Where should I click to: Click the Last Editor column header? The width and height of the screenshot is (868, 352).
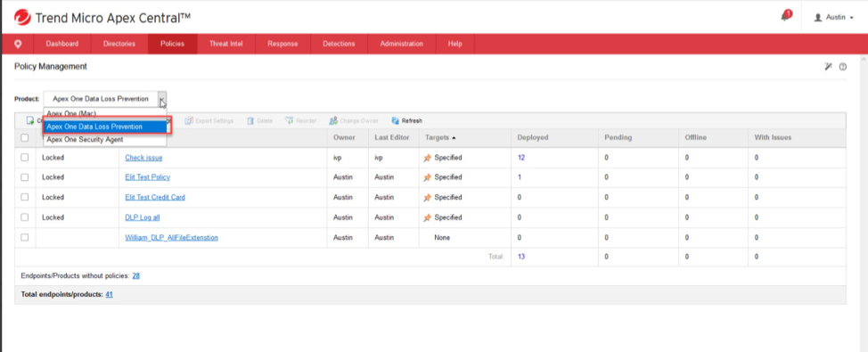391,138
